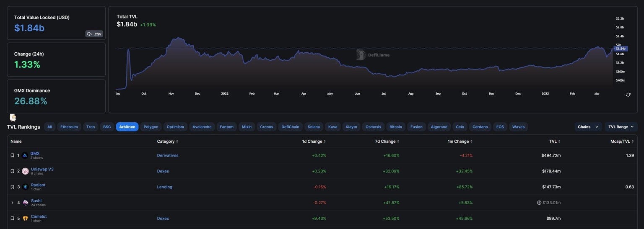Click the $1.84b marker on the chart axis
The height and width of the screenshot is (229, 644).
click(x=621, y=49)
